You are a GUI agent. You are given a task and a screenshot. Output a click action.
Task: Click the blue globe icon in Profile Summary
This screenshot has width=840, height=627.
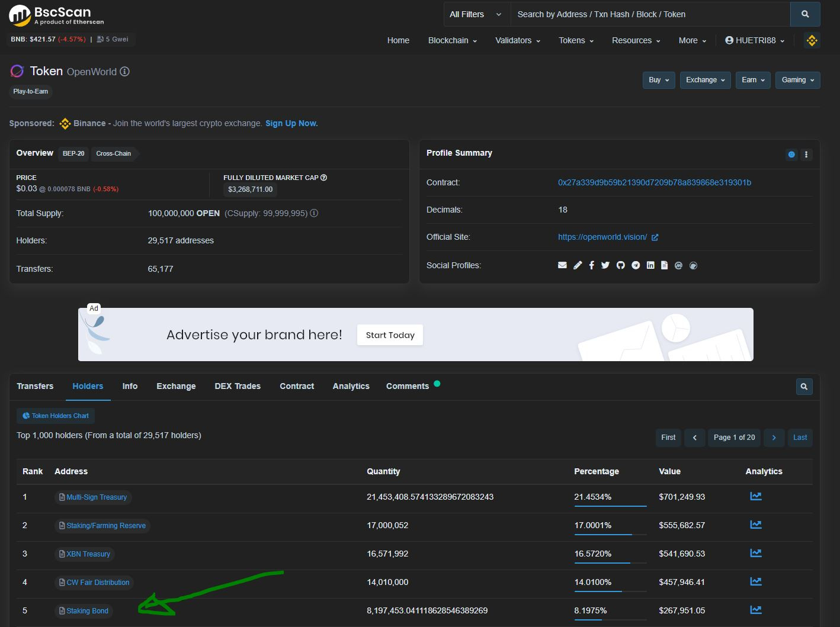pos(791,155)
